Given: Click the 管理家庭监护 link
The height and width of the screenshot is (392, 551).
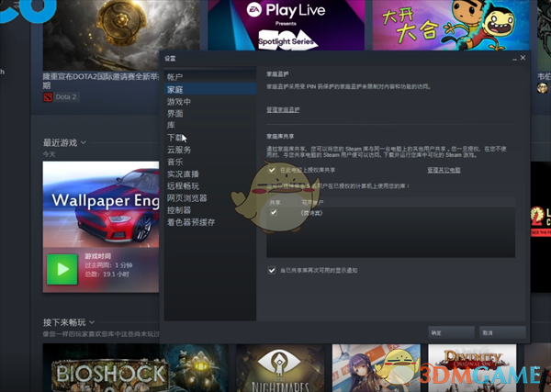Looking at the screenshot, I should click(x=283, y=109).
